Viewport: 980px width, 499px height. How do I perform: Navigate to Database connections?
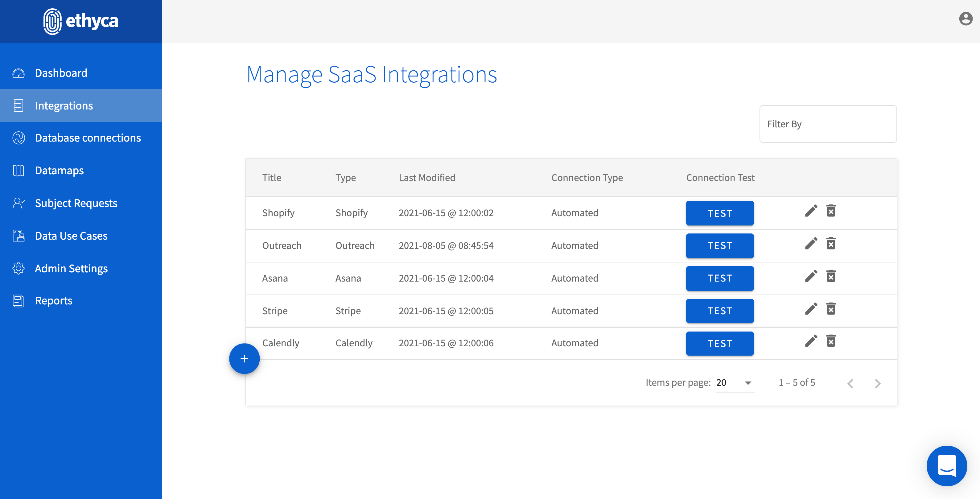88,138
